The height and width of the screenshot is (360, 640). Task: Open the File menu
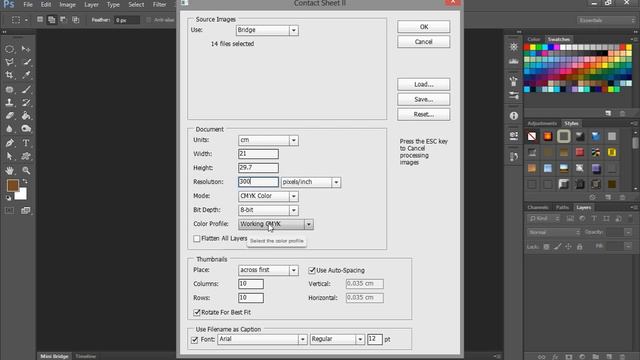[x=28, y=5]
